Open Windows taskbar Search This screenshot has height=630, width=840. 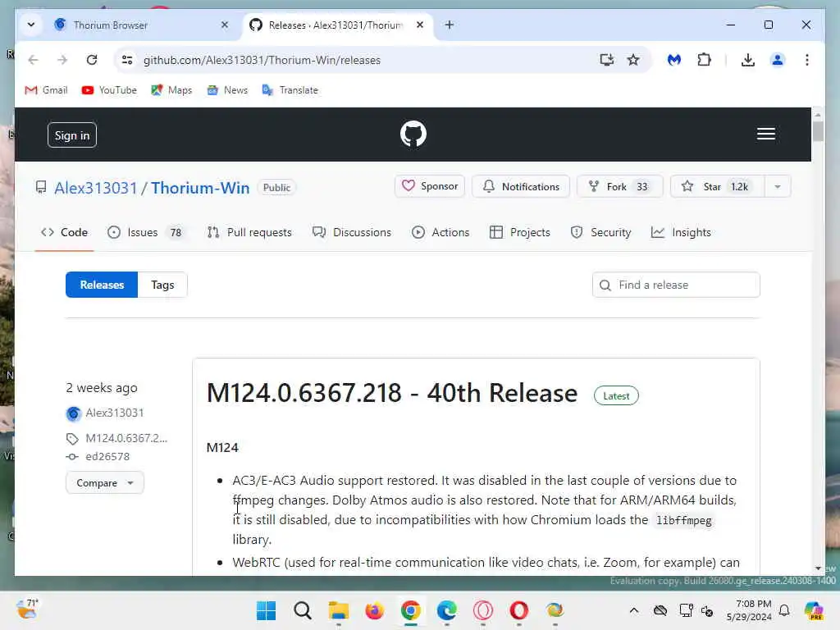[x=302, y=610]
